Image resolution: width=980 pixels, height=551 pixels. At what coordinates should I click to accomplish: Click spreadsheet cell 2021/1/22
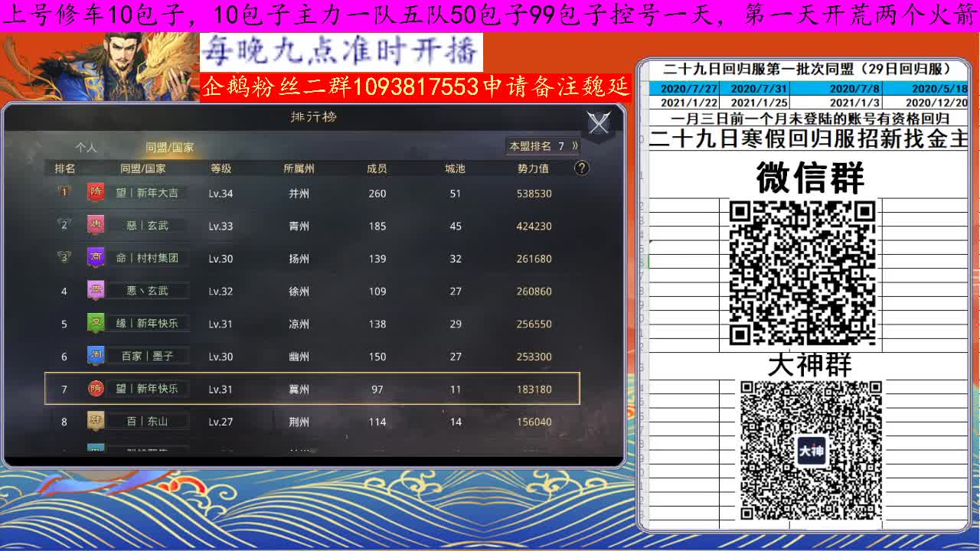(x=689, y=103)
